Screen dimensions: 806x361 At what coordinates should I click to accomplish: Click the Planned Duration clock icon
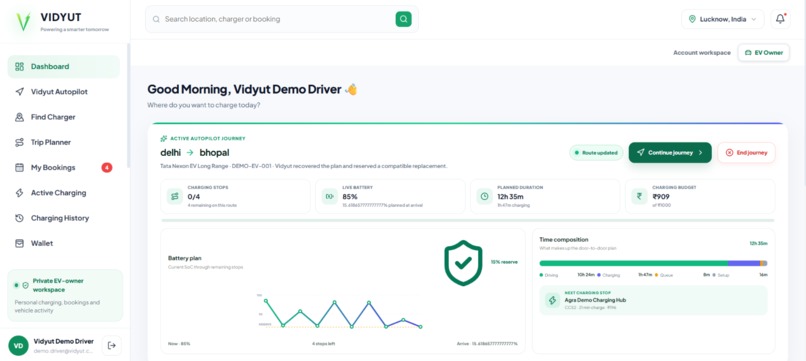coord(484,196)
